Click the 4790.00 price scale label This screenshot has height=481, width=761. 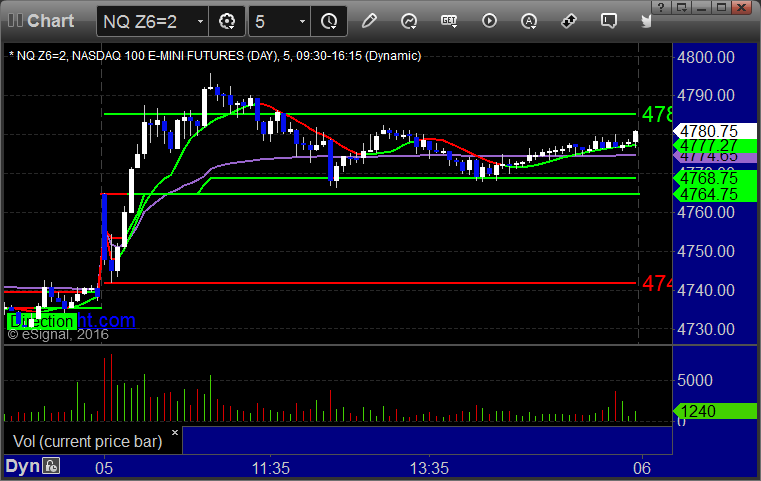706,96
